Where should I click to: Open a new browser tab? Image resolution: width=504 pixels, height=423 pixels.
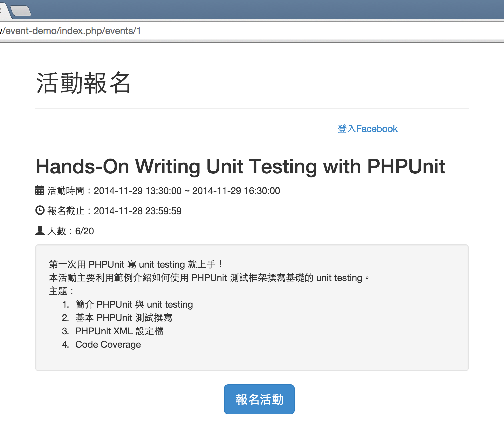[21, 11]
